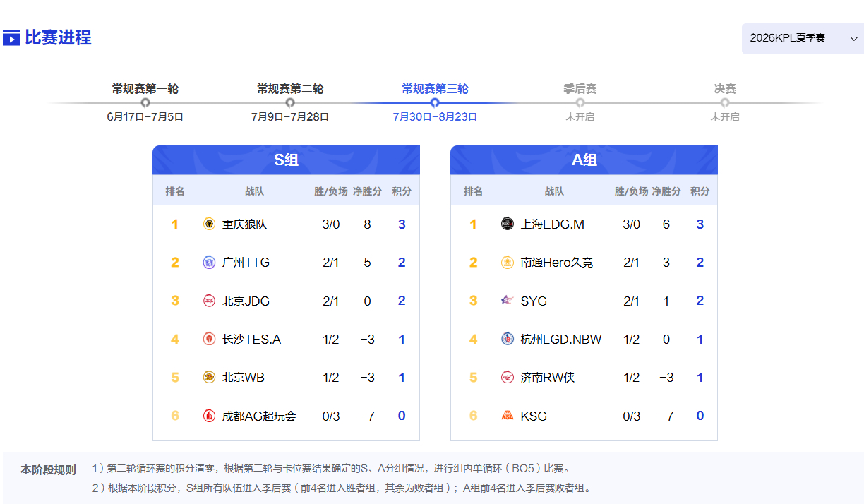Click the 杭州LGD.NBW team logo icon
This screenshot has width=864, height=504.
(x=508, y=340)
